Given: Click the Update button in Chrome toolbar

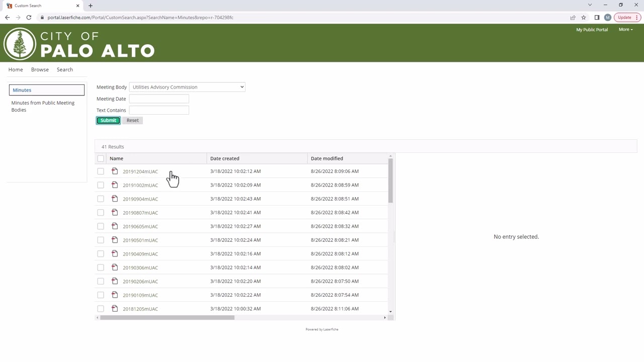Looking at the screenshot, I should pos(626,17).
